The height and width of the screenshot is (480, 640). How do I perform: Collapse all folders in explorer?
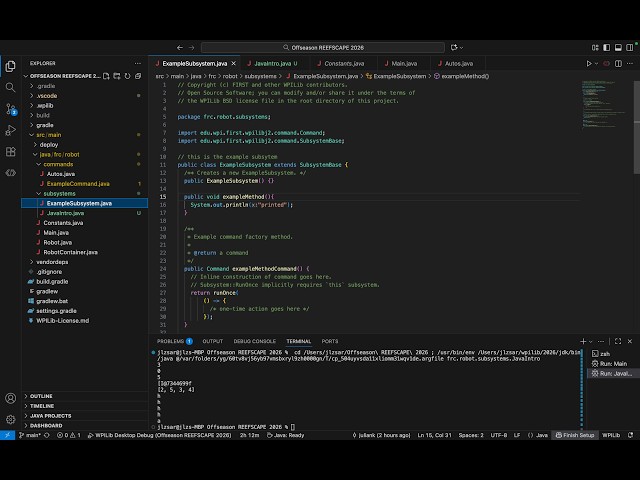(x=138, y=76)
